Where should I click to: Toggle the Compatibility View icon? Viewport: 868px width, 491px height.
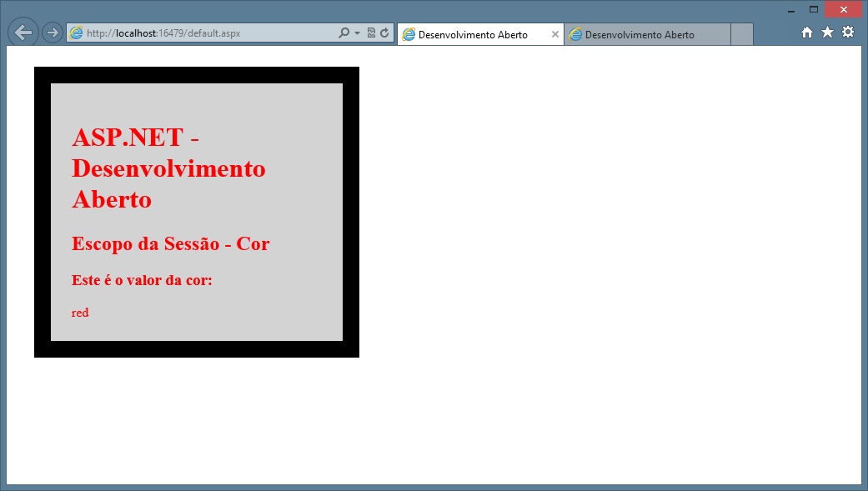(x=371, y=33)
